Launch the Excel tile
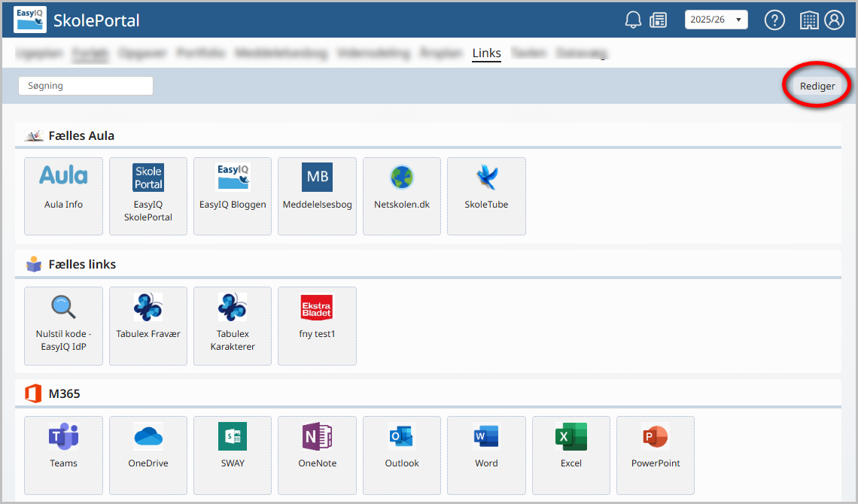Image resolution: width=858 pixels, height=504 pixels. point(571,455)
